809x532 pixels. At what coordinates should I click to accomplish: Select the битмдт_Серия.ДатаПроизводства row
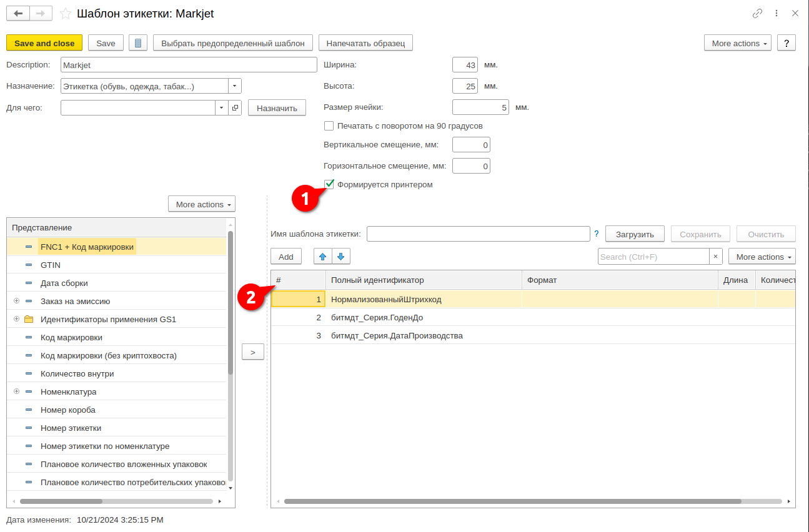click(x=533, y=335)
